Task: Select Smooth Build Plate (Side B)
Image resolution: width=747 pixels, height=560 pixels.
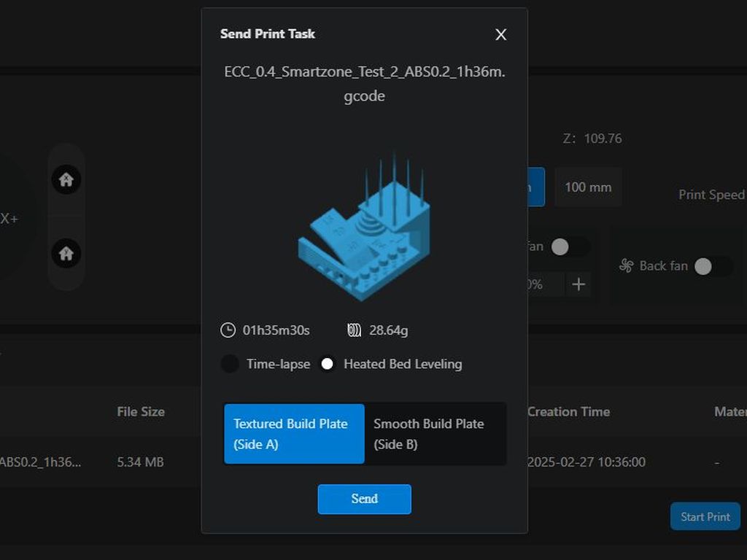Action: [x=435, y=434]
